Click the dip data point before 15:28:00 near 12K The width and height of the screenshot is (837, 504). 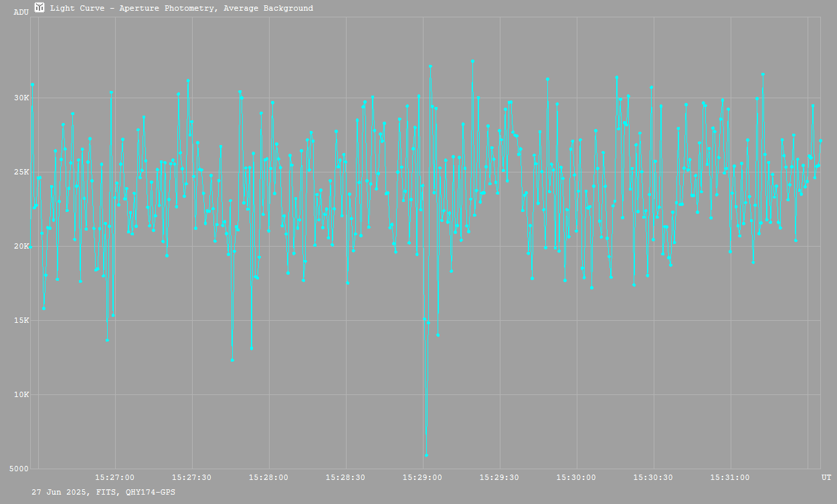[x=232, y=360]
